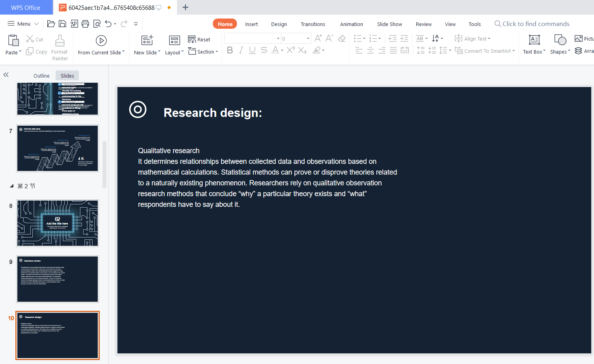Open the Text Box tool
The height and width of the screenshot is (364, 594).
tap(534, 44)
